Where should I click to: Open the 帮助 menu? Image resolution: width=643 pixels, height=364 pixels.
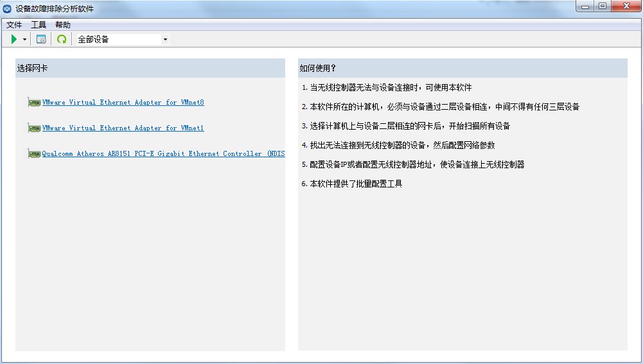tap(63, 25)
